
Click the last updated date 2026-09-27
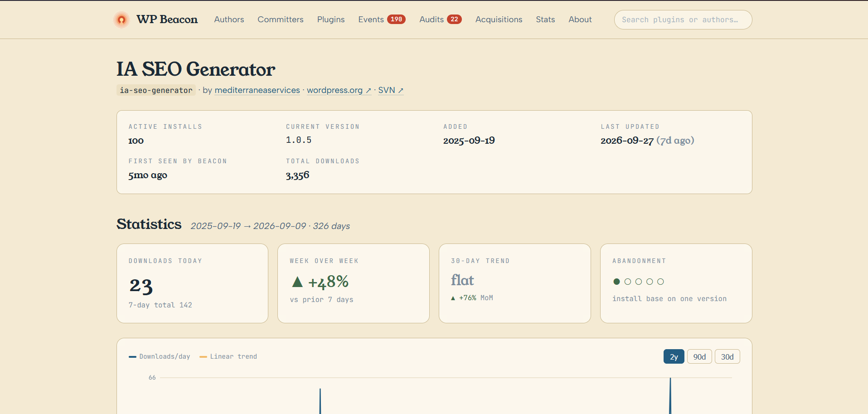[x=627, y=141]
